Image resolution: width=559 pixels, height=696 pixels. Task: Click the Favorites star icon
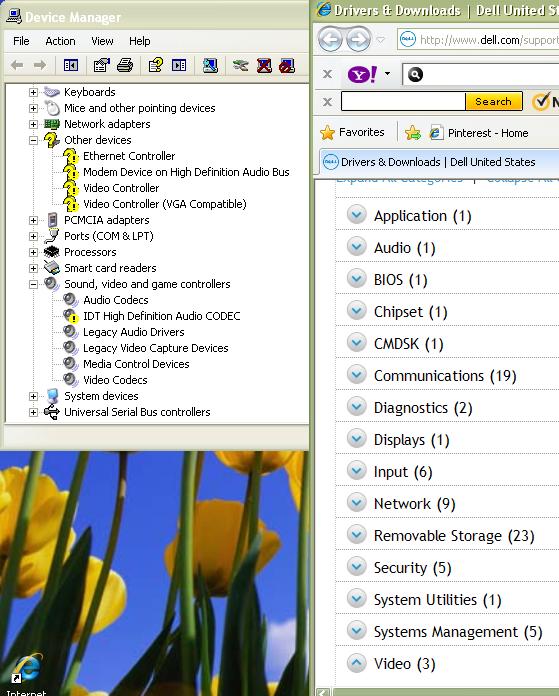327,132
